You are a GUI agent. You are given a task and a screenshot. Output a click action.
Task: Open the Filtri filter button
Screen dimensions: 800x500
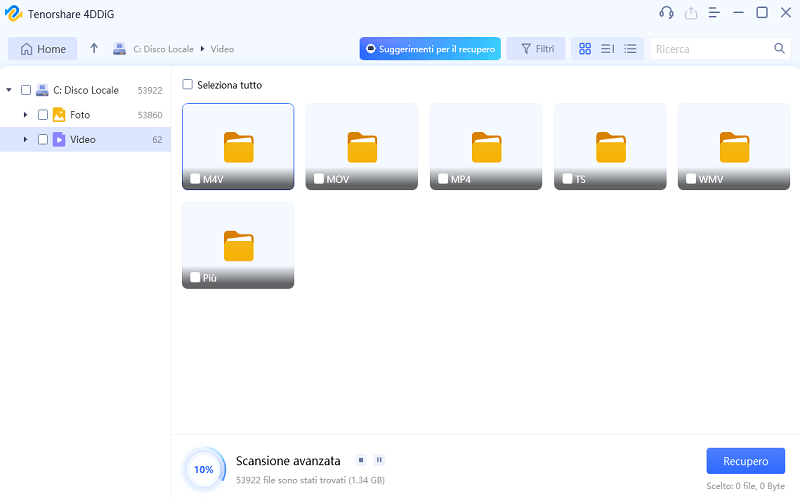(x=535, y=49)
